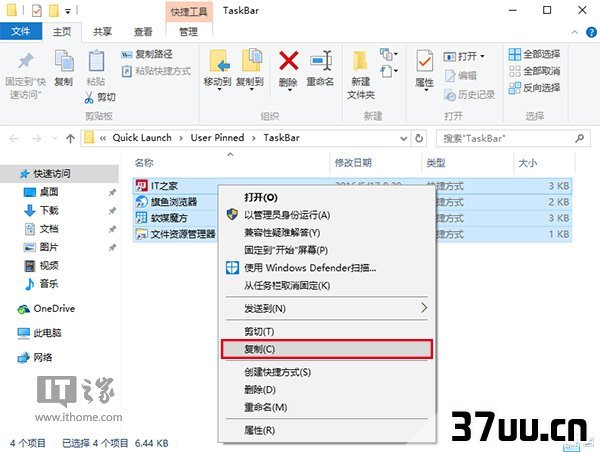600x452 pixels.
Task: Click the red X Delete (删除) icon
Action: 289,60
